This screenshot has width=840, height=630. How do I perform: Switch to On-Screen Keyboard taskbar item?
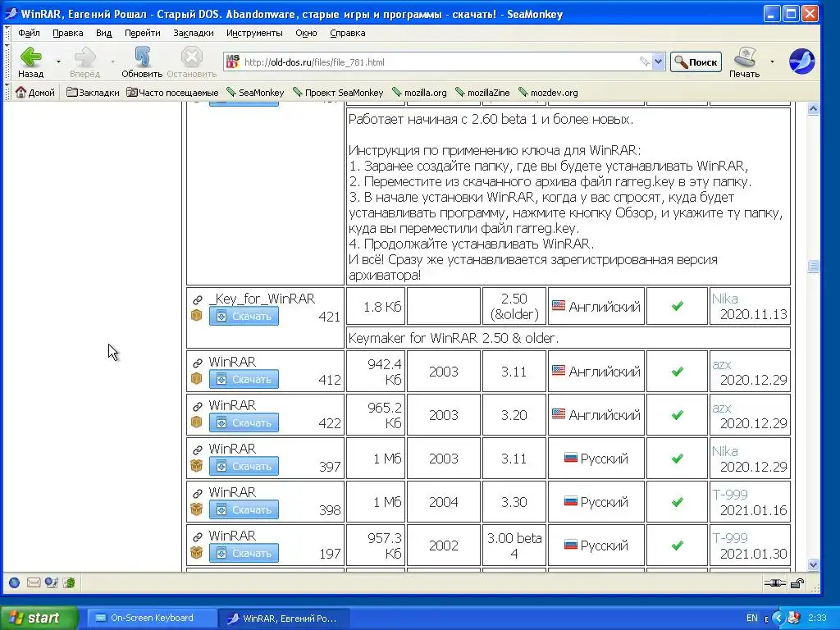[152, 618]
